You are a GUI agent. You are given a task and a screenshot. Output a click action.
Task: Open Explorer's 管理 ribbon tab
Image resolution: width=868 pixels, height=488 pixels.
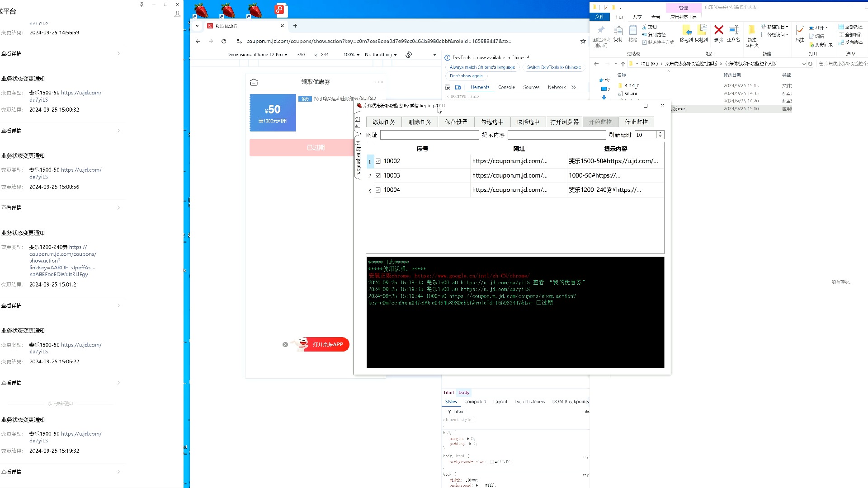coord(684,8)
